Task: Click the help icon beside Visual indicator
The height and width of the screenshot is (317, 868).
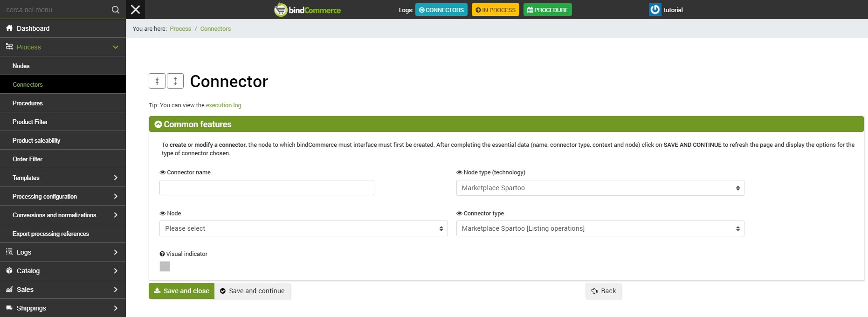Action: coord(162,254)
